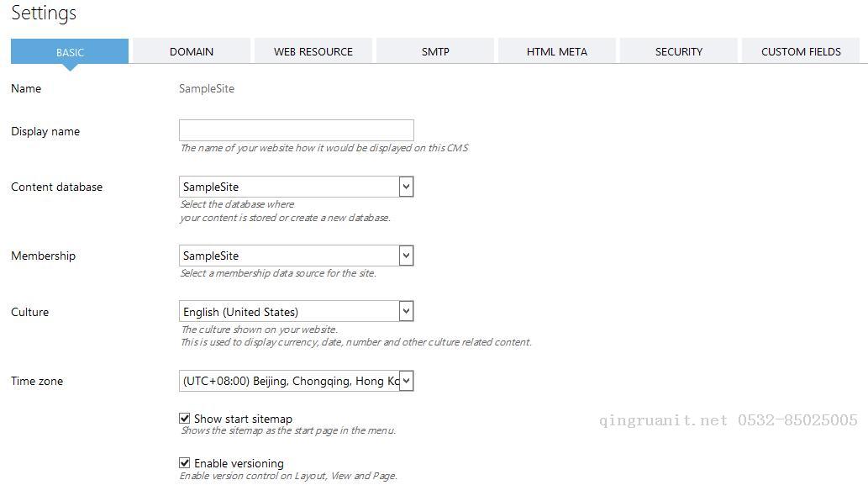Open the WEB RESOURCE tab
Viewport: 868px width, 501px height.
[x=313, y=51]
